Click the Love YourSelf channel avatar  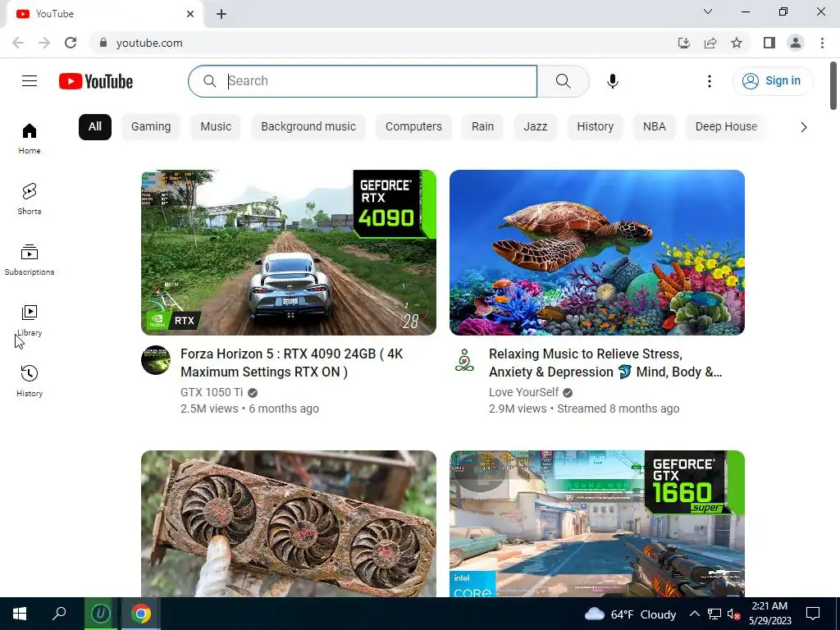click(x=464, y=360)
